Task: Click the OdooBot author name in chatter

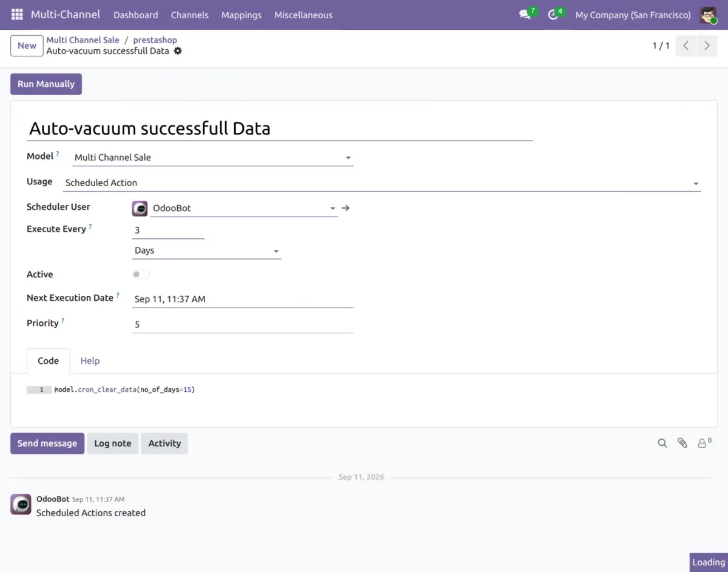Action: pyautogui.click(x=53, y=499)
